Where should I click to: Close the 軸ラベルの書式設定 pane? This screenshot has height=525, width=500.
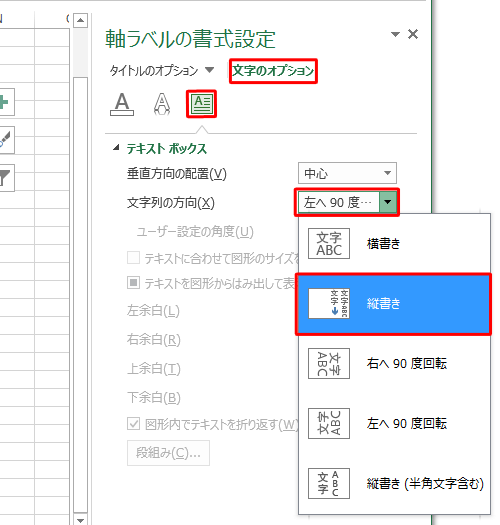(x=413, y=34)
